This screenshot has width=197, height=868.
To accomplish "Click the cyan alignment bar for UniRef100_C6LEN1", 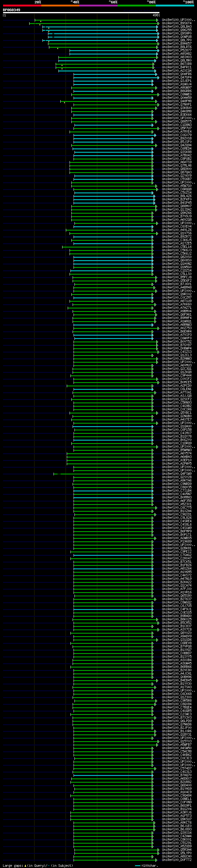I will pyautogui.click(x=114, y=389).
